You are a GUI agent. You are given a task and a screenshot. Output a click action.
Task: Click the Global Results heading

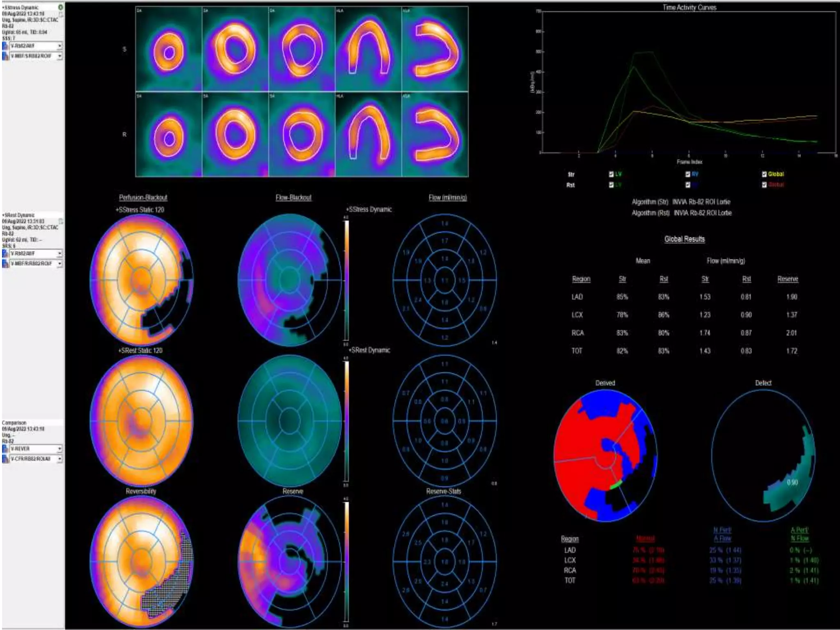(x=685, y=239)
